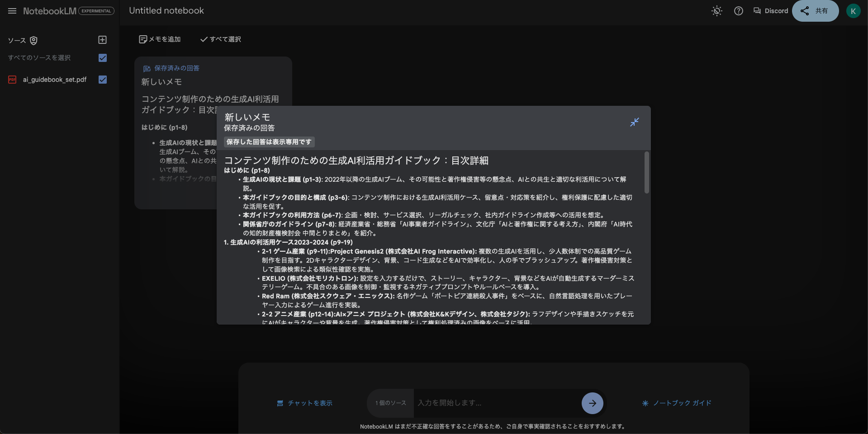The image size is (868, 434).
Task: Add a new source with plus icon
Action: 103,40
